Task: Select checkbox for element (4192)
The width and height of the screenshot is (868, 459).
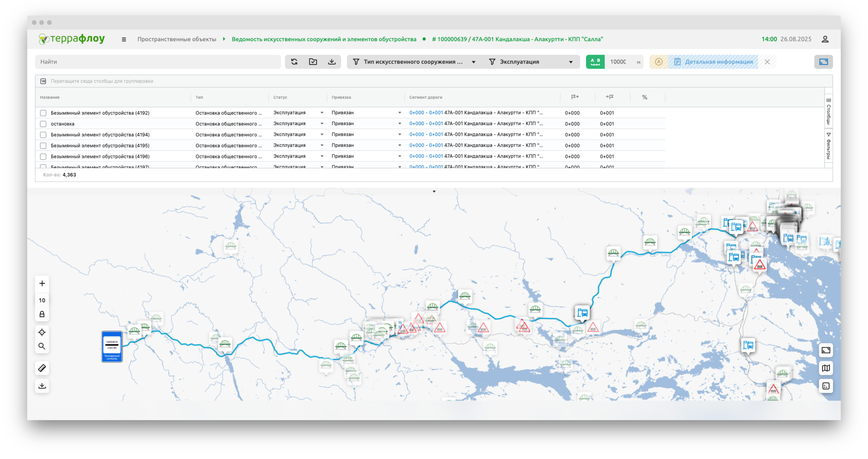Action: pyautogui.click(x=43, y=113)
